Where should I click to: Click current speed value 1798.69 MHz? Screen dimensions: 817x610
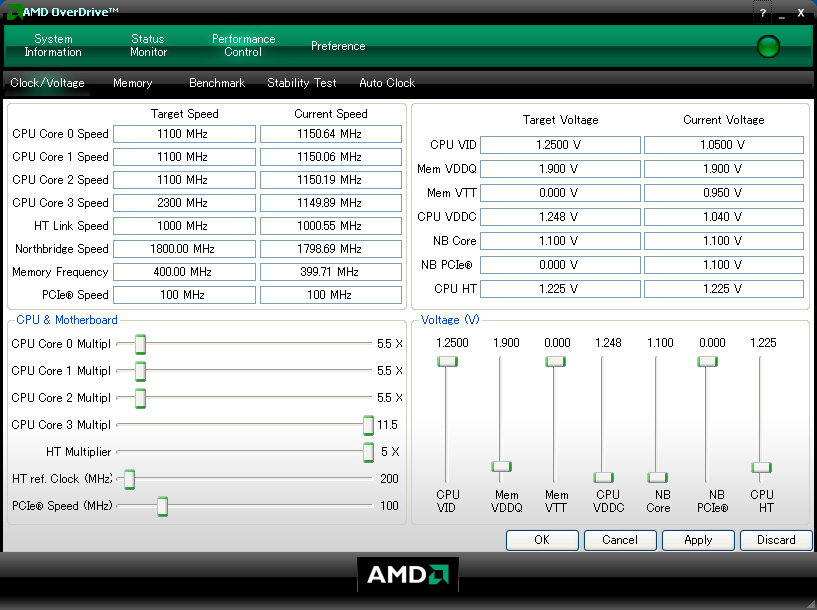pyautogui.click(x=331, y=248)
